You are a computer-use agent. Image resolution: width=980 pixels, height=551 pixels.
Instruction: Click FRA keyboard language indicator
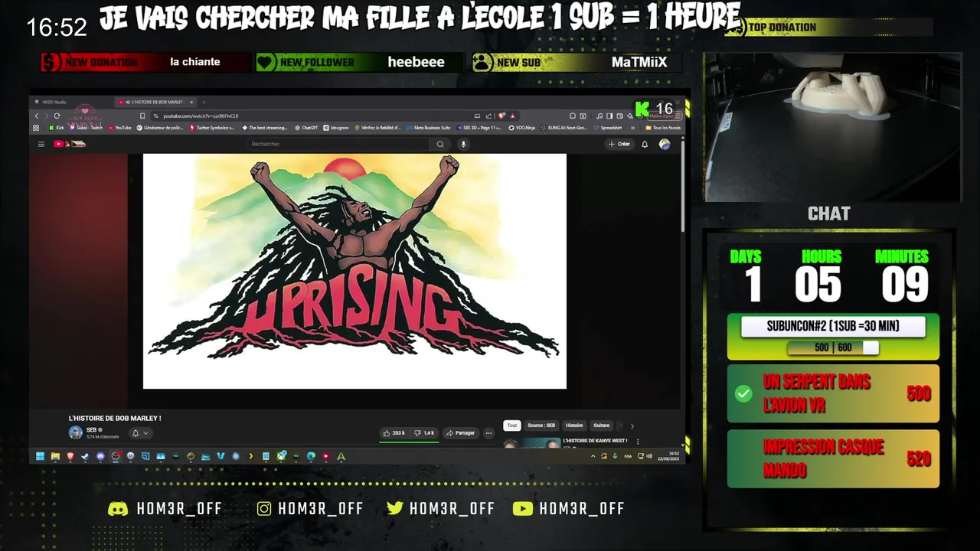click(x=628, y=456)
